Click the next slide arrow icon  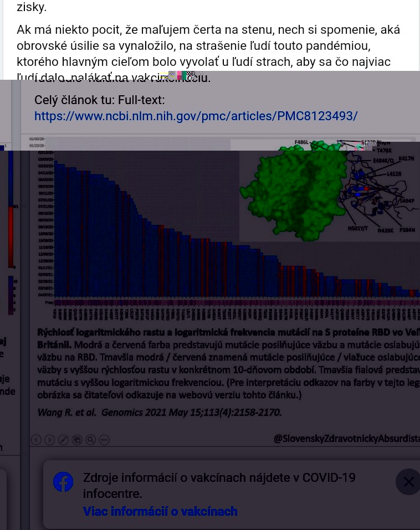50,440
